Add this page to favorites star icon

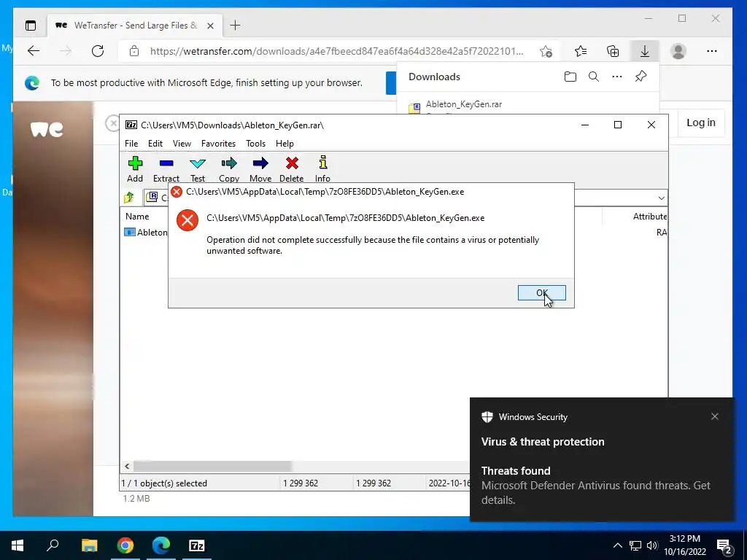click(546, 51)
